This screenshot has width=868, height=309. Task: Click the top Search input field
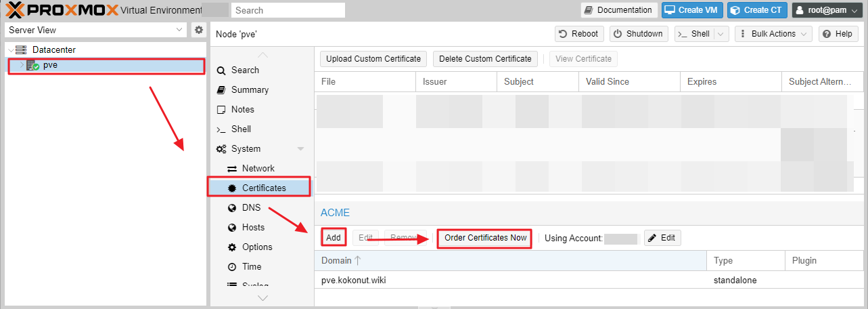pyautogui.click(x=288, y=10)
